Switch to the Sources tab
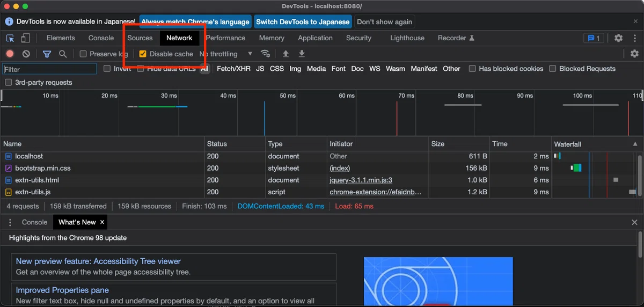The height and width of the screenshot is (307, 644). [140, 38]
